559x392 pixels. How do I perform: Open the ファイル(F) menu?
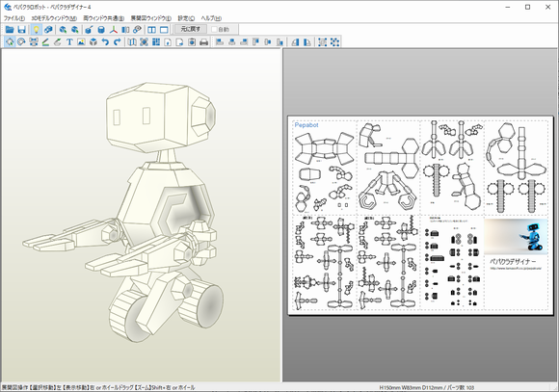14,18
